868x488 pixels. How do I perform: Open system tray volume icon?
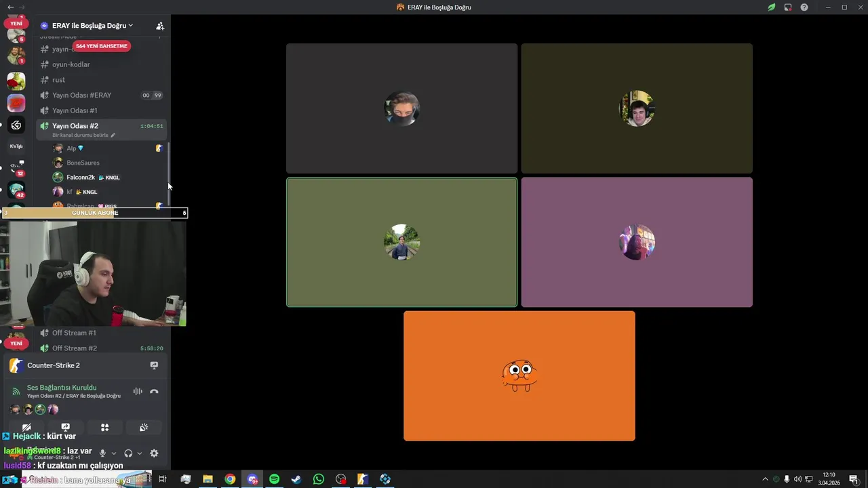[x=797, y=479]
